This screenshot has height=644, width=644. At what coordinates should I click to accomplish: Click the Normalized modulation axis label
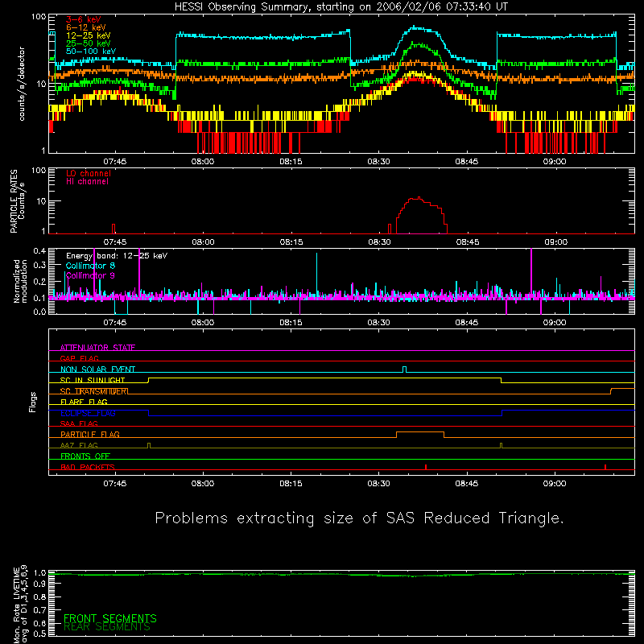point(21,281)
